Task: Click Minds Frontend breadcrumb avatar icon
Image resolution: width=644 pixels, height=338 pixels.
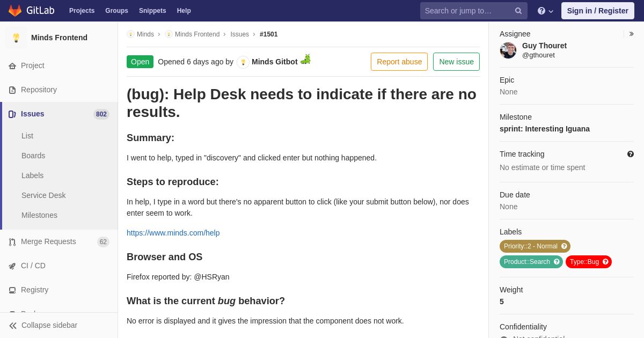Action: point(169,34)
